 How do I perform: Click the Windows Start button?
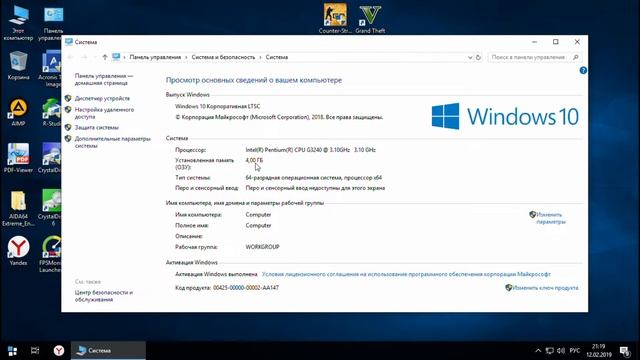click(x=12, y=351)
